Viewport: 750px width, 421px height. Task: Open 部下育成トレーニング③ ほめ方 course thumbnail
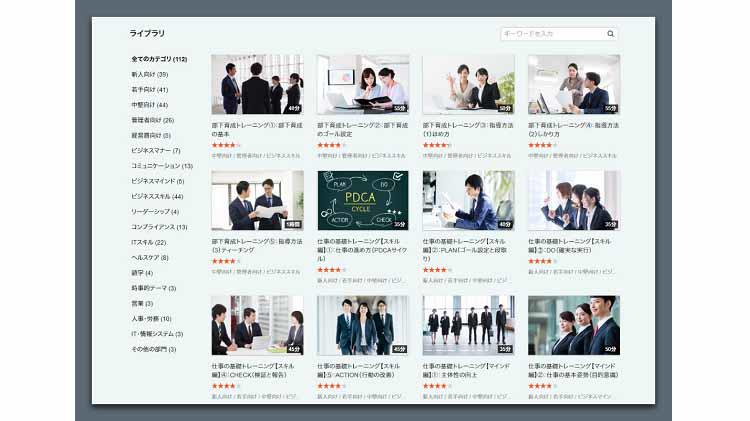pyautogui.click(x=468, y=84)
